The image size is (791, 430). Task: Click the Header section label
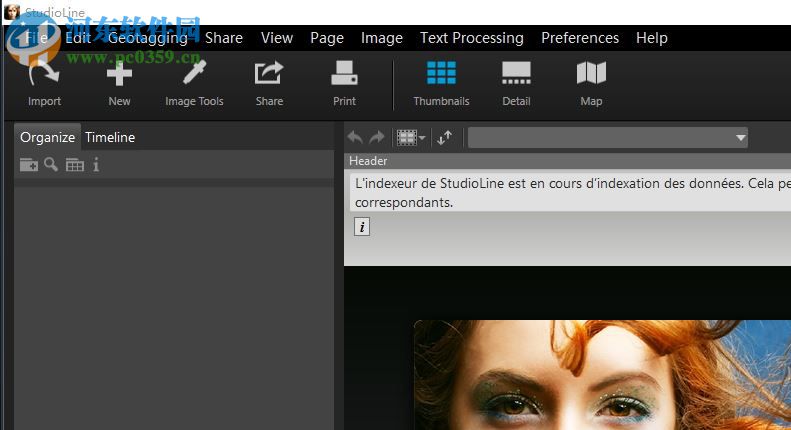pos(368,161)
